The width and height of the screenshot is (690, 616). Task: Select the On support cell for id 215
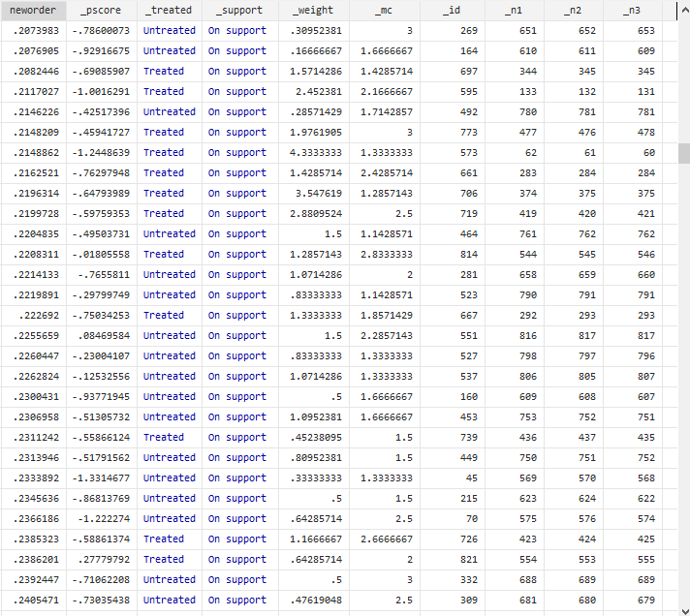(x=240, y=498)
